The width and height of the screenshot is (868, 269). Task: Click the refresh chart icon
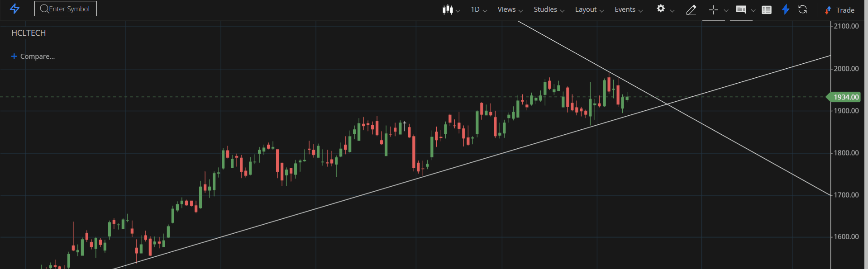click(802, 9)
